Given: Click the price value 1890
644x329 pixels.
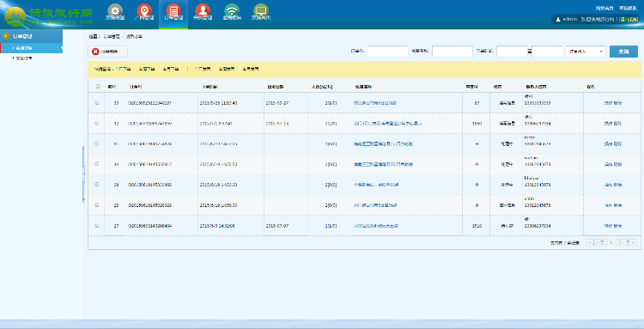Looking at the screenshot, I should pyautogui.click(x=477, y=123).
